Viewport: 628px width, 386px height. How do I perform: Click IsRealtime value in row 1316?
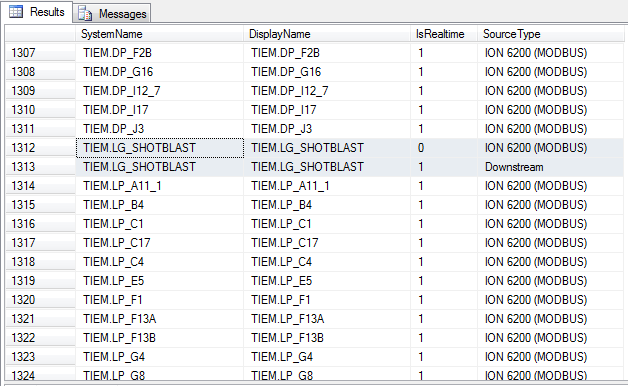(x=444, y=224)
